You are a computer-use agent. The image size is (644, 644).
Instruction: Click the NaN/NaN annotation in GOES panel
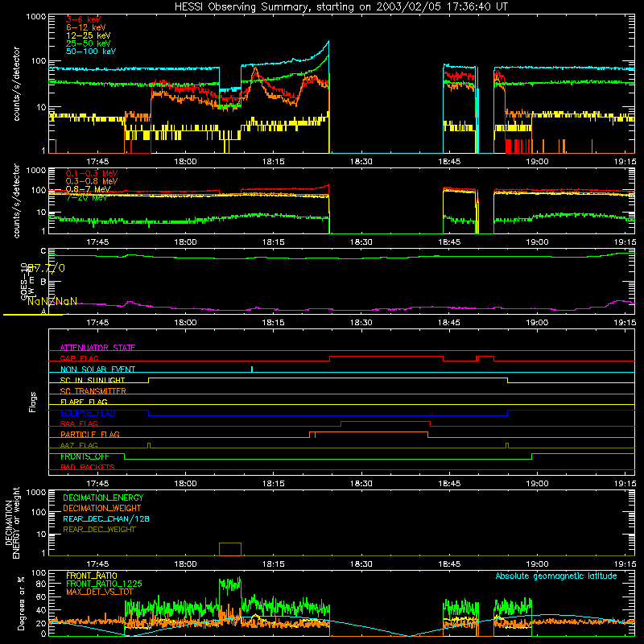pos(52,301)
